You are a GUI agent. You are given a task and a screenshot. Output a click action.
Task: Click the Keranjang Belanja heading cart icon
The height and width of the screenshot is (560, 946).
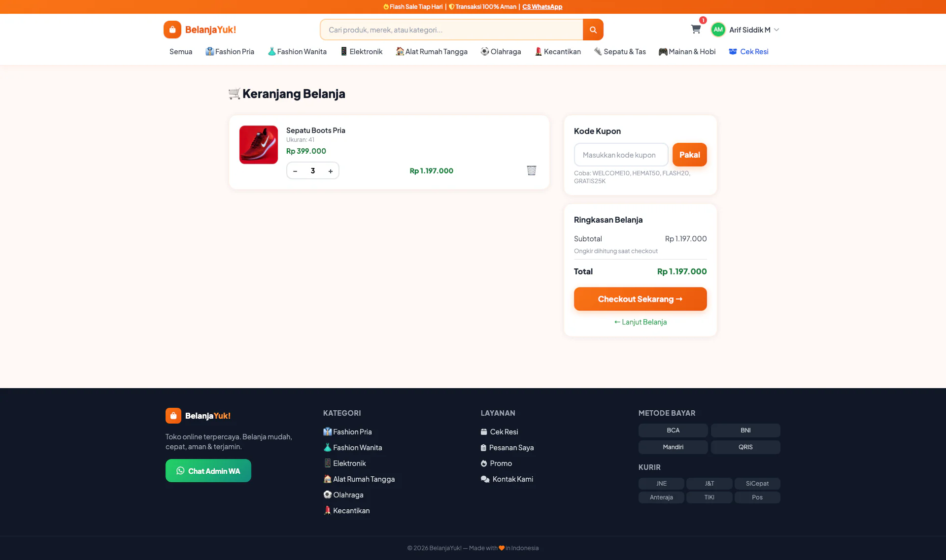pos(235,94)
